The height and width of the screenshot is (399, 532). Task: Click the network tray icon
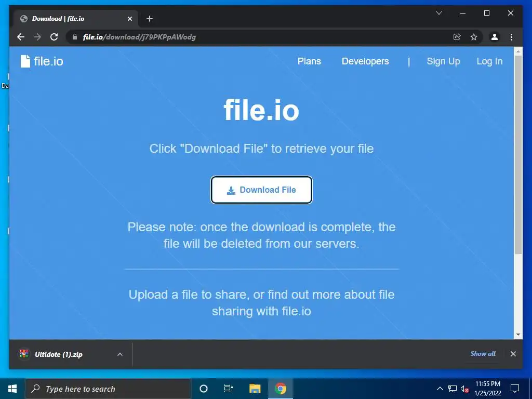point(453,389)
